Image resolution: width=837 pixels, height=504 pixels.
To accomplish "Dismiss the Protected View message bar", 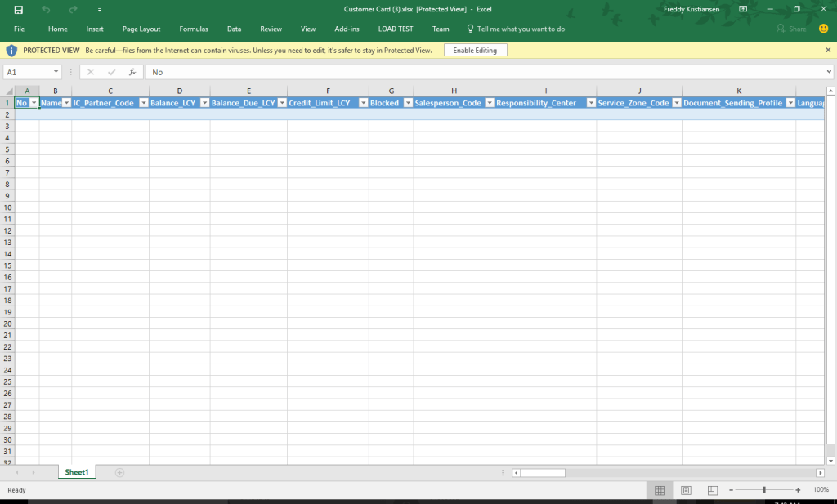I will (828, 50).
